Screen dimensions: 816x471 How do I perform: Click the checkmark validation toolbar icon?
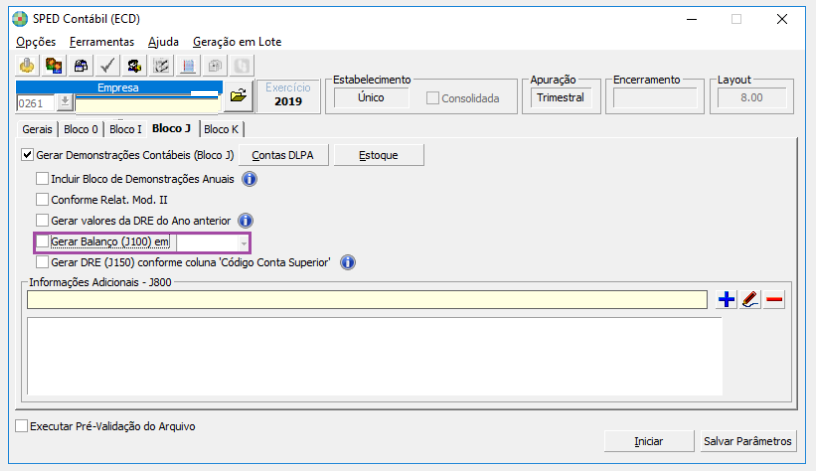[107, 66]
